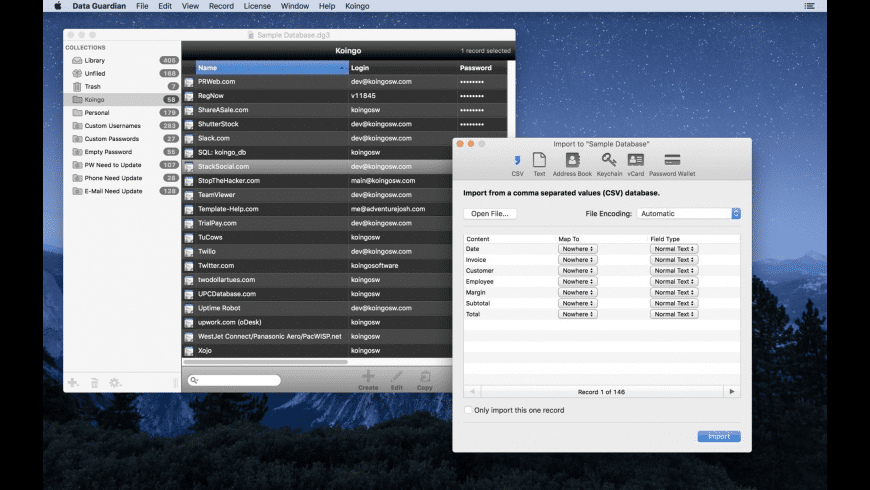Select the Password Wallet import icon

(x=672, y=160)
